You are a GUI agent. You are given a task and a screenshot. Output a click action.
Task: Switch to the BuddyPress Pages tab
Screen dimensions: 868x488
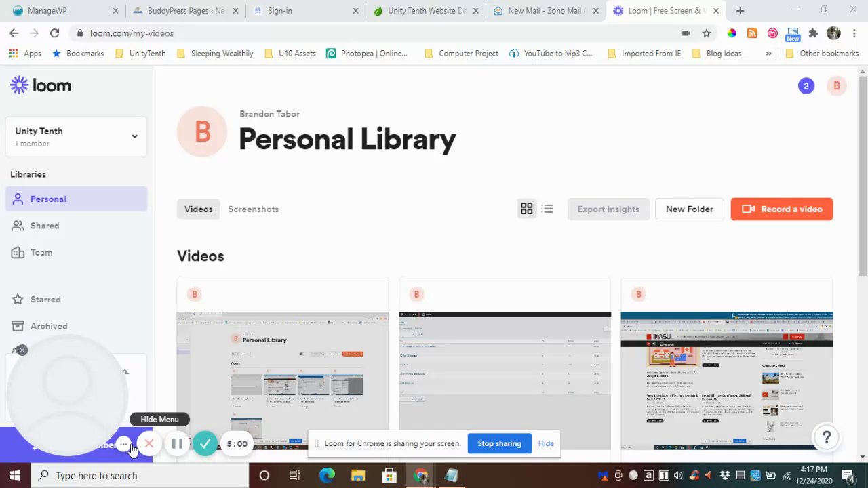tap(184, 11)
